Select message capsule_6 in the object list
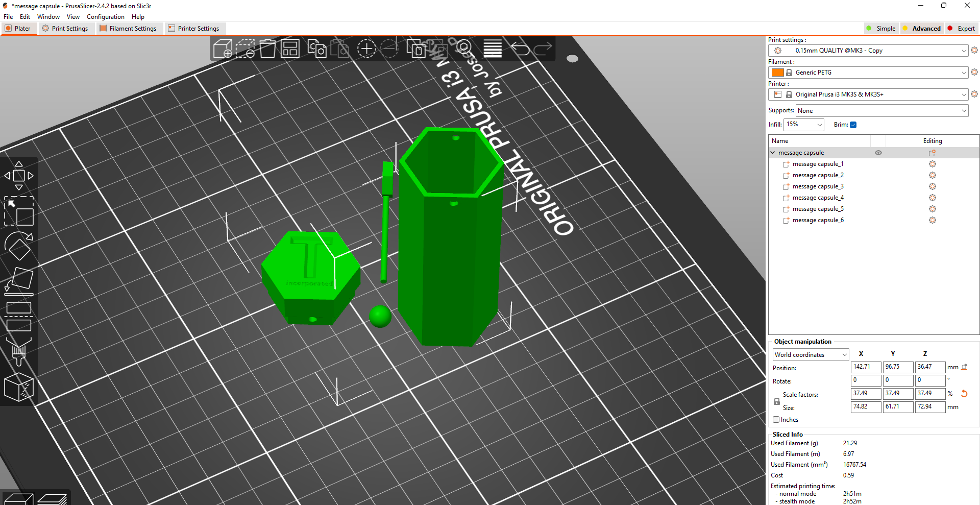Image resolution: width=980 pixels, height=505 pixels. pyautogui.click(x=818, y=220)
